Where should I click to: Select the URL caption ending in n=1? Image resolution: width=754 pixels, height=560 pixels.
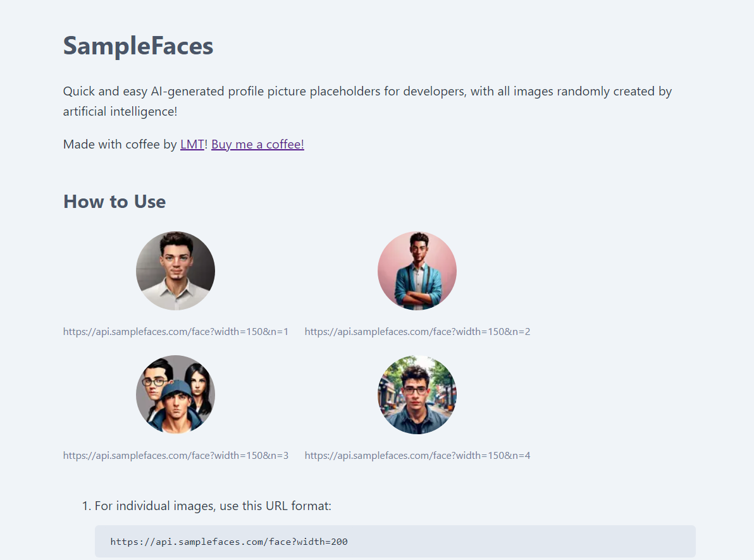(x=175, y=331)
